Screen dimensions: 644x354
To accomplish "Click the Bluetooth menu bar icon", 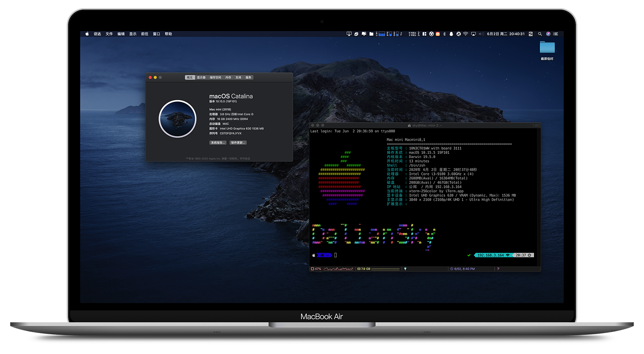I will pos(444,34).
